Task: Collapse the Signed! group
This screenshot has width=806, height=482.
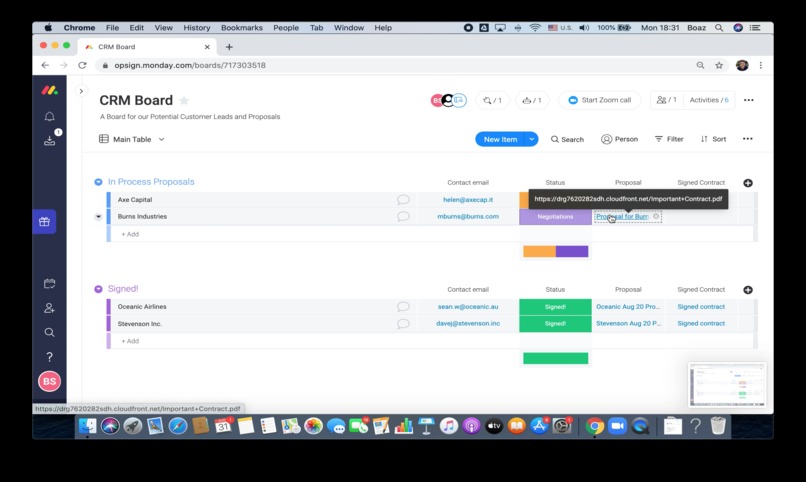Action: [98, 289]
